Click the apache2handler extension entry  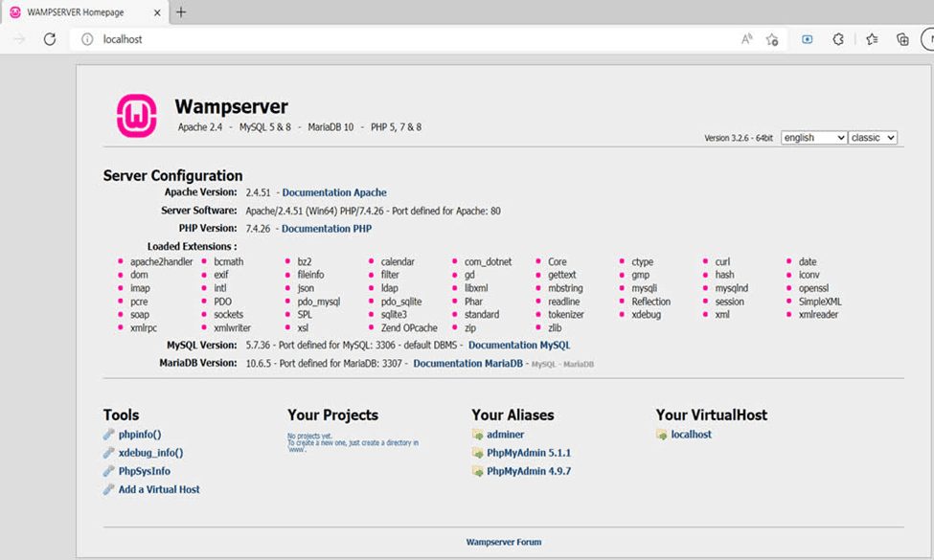(162, 262)
